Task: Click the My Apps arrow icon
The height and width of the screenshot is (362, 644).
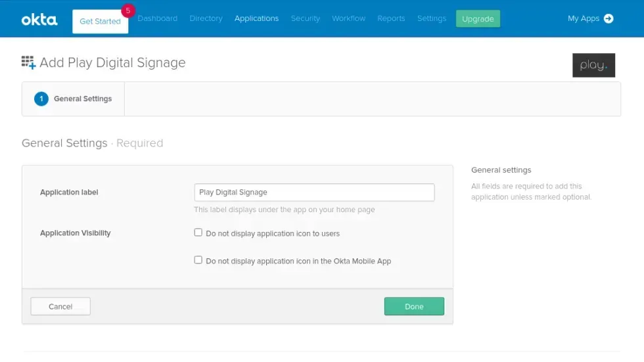Action: click(x=609, y=18)
